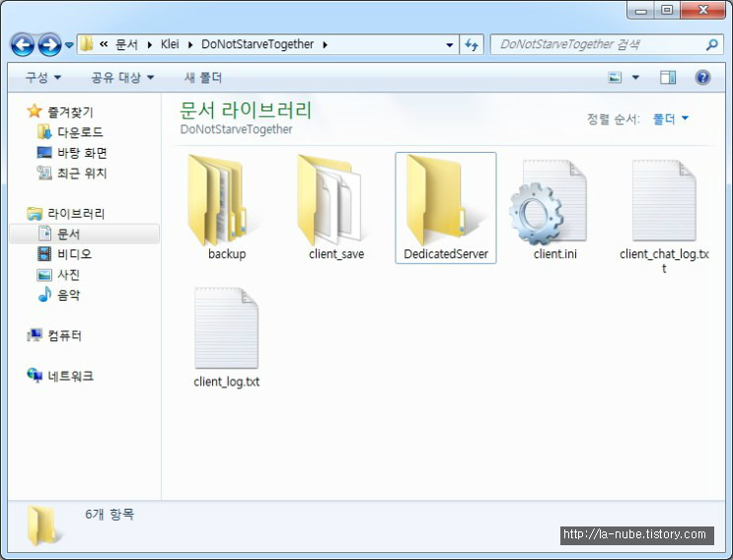733x560 pixels.
Task: Go forward with the Forward arrow button
Action: (x=49, y=45)
